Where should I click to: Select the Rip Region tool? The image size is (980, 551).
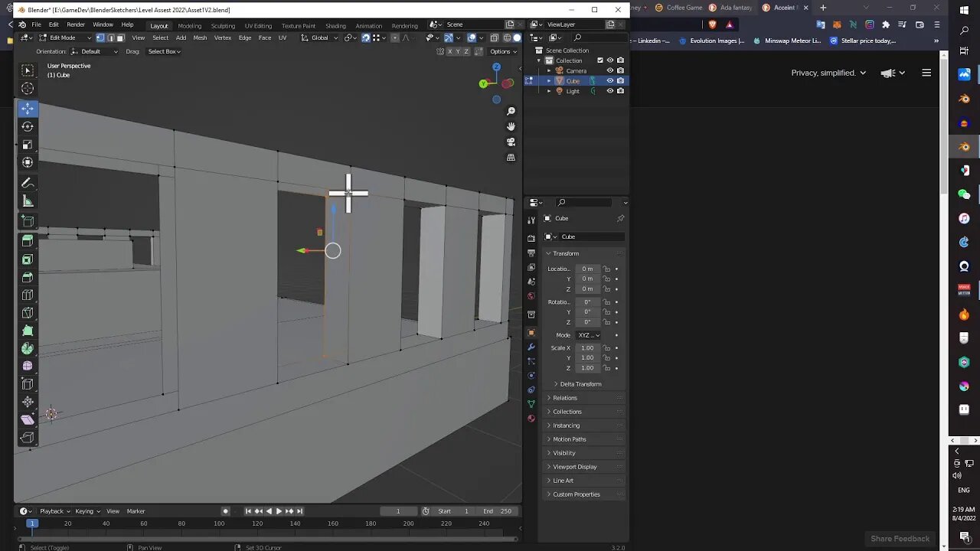pos(28,438)
